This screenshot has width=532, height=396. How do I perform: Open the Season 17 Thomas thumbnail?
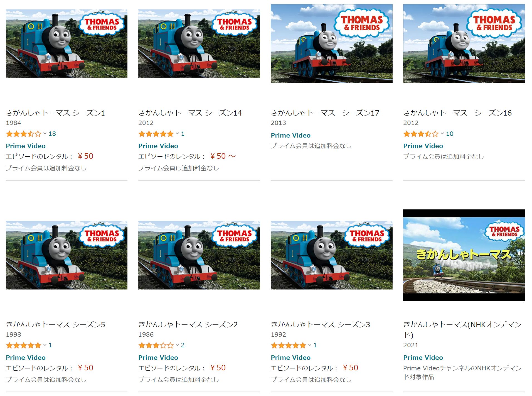point(331,43)
